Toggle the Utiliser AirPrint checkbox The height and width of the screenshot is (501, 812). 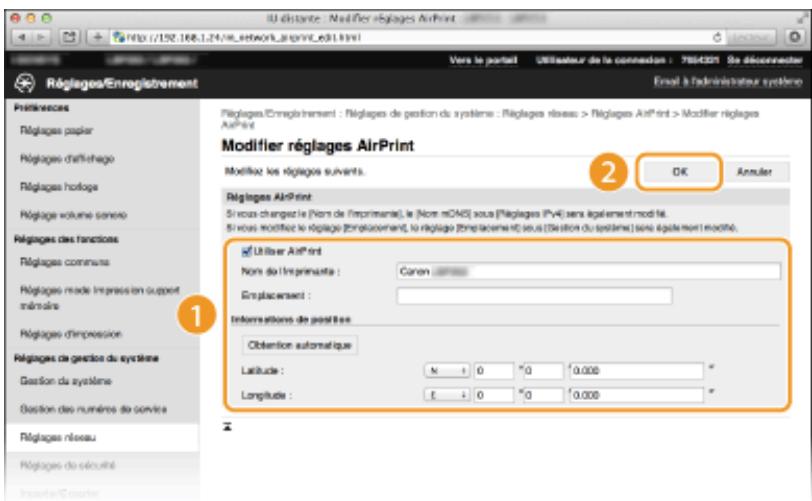point(246,251)
